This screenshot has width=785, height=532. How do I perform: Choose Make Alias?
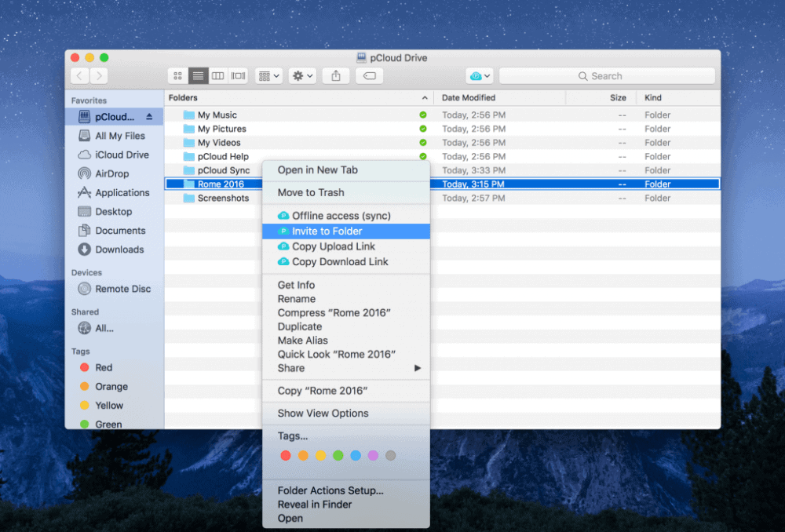346,341
